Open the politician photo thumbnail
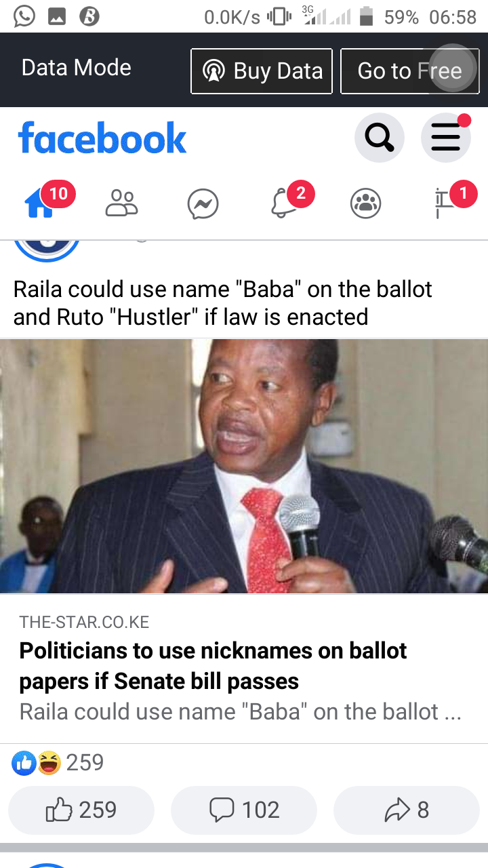Image resolution: width=488 pixels, height=868 pixels. coord(244,466)
